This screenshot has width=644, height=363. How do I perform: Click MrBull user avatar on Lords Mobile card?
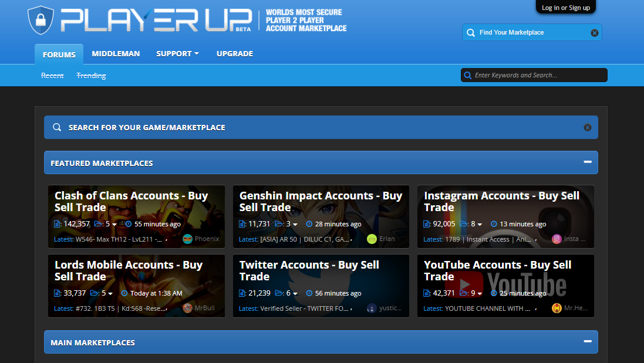tap(187, 308)
